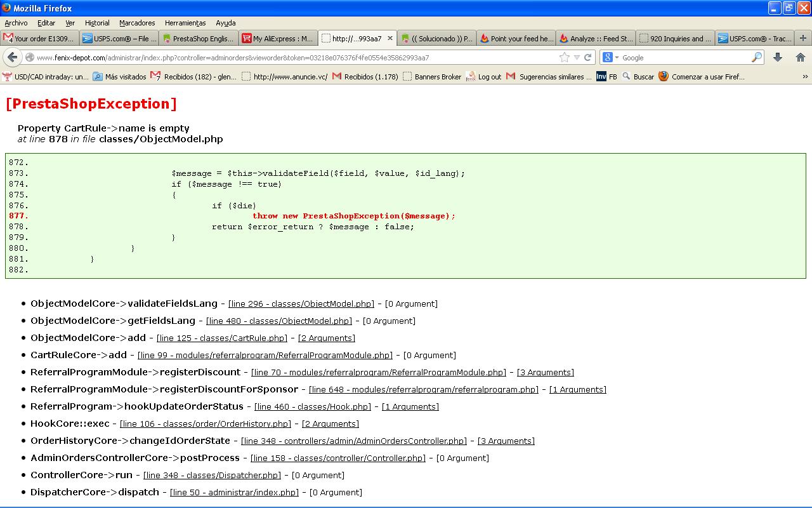The height and width of the screenshot is (508, 812).
Task: Click the site identity globe icon
Action: (29, 57)
